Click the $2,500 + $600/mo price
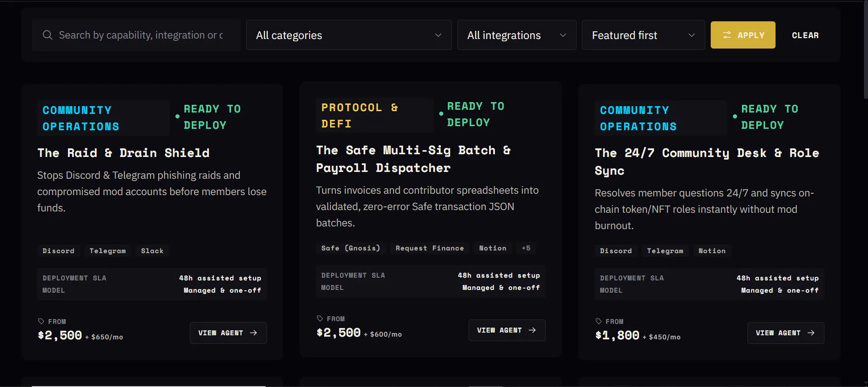Image resolution: width=868 pixels, height=387 pixels. (359, 333)
